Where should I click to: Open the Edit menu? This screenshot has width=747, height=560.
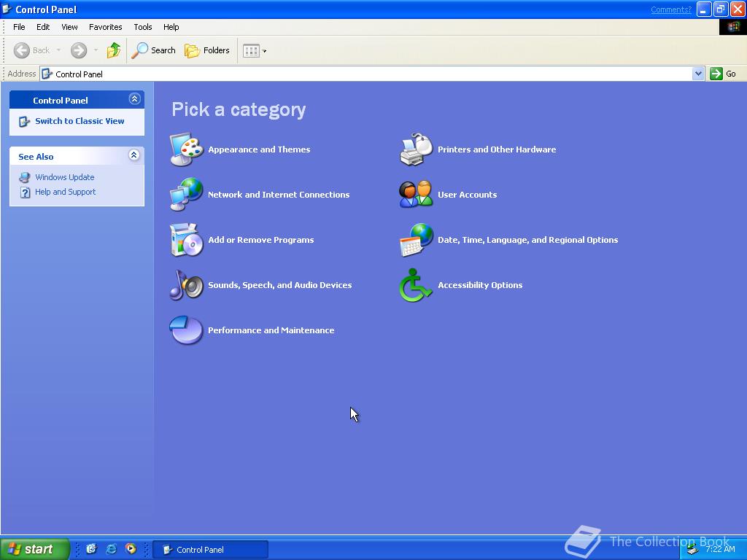point(43,27)
